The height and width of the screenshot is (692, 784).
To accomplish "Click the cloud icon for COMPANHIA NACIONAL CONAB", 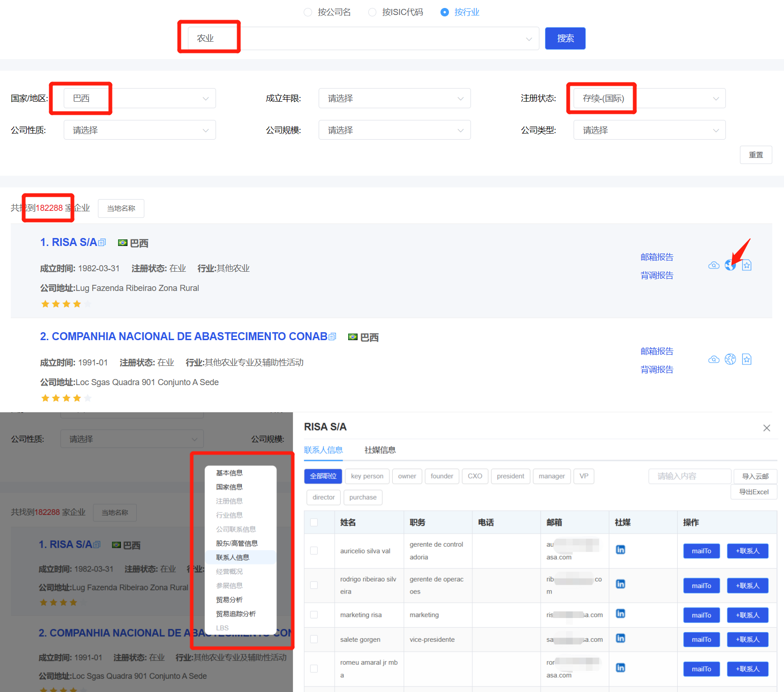I will tap(714, 359).
